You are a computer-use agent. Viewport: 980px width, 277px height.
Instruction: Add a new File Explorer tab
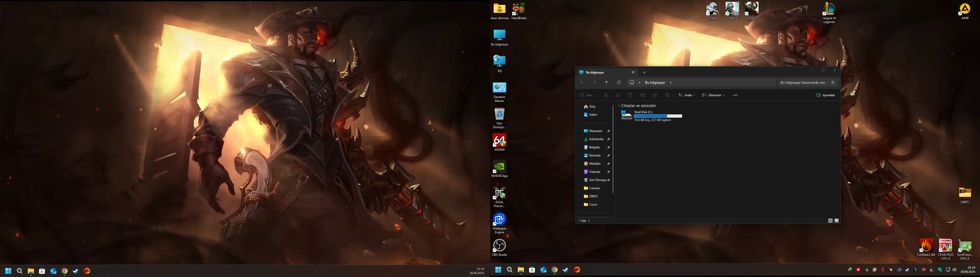coord(644,72)
